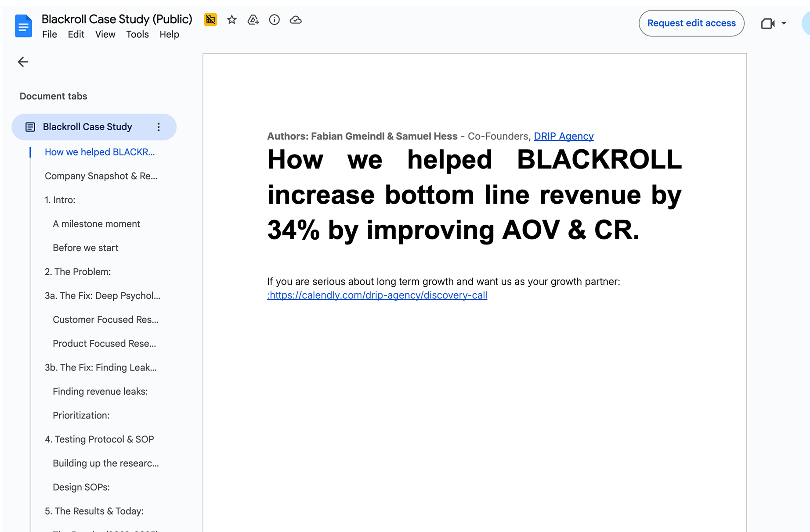This screenshot has width=810, height=532.
Task: Go to 'Company Snapshot & Re...' outline item
Action: click(x=101, y=176)
